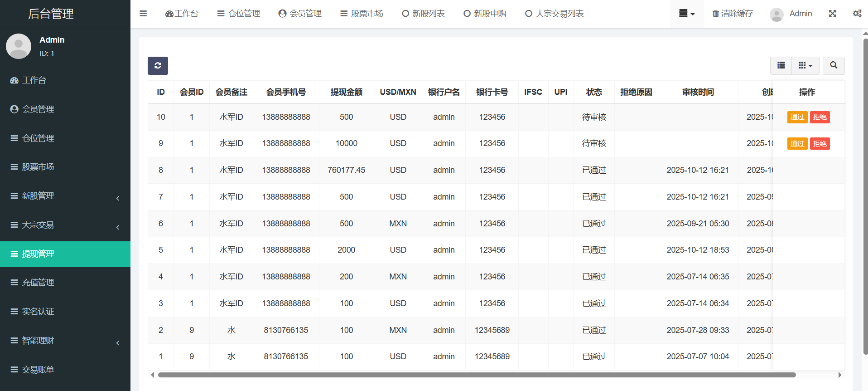Approve withdrawal ID 10 with 通过
The image size is (868, 391).
[797, 117]
